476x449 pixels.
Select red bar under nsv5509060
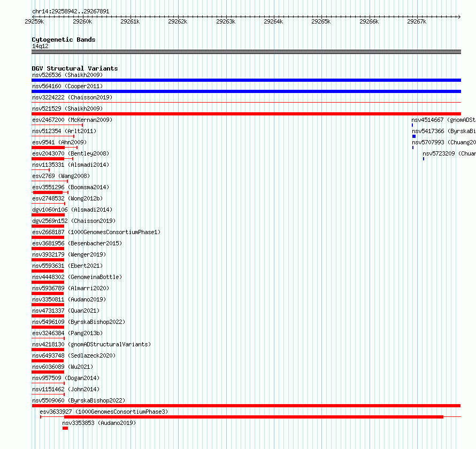tap(246, 406)
